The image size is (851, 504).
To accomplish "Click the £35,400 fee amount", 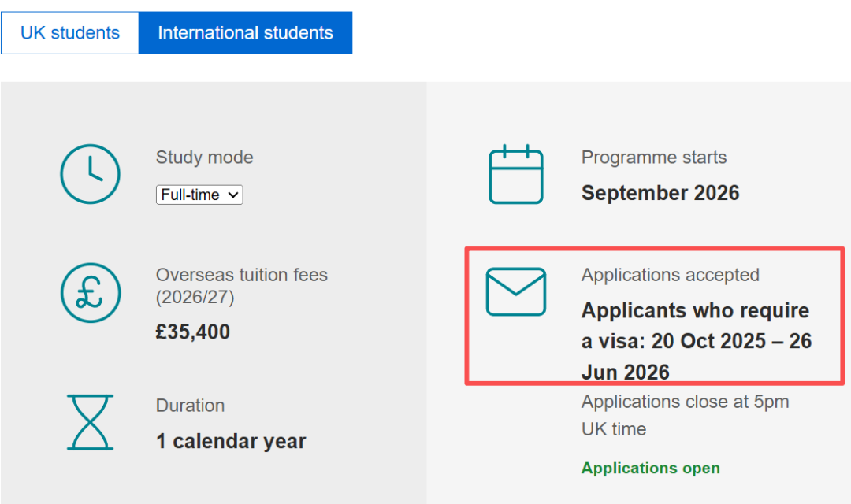I will click(x=193, y=332).
